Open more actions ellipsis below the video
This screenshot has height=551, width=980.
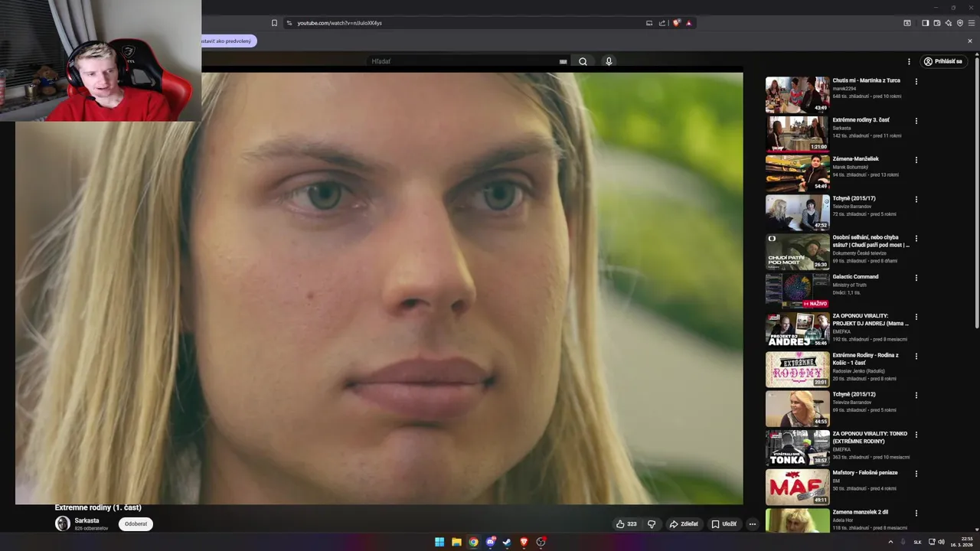tap(753, 524)
